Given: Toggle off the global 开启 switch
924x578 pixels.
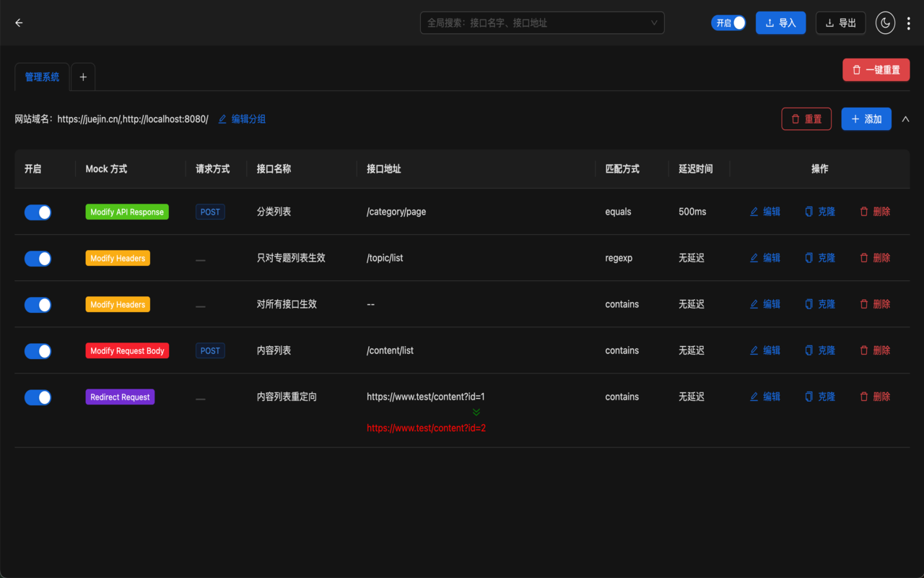Looking at the screenshot, I should coord(728,22).
